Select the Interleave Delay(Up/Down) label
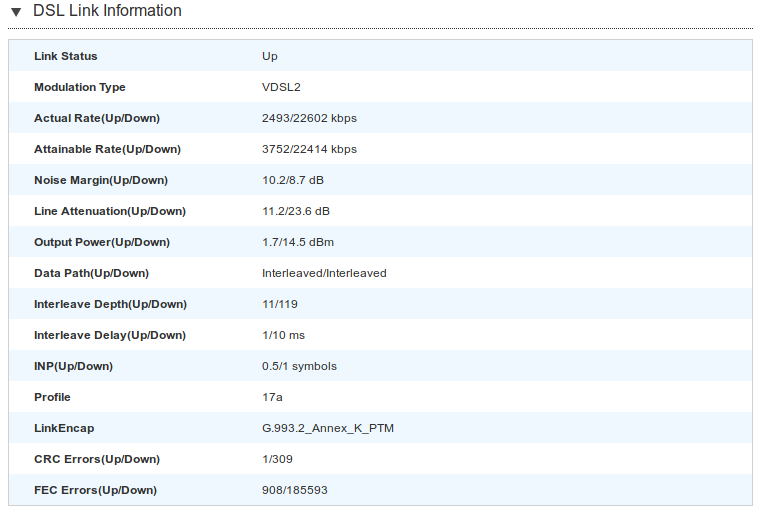 pos(110,336)
